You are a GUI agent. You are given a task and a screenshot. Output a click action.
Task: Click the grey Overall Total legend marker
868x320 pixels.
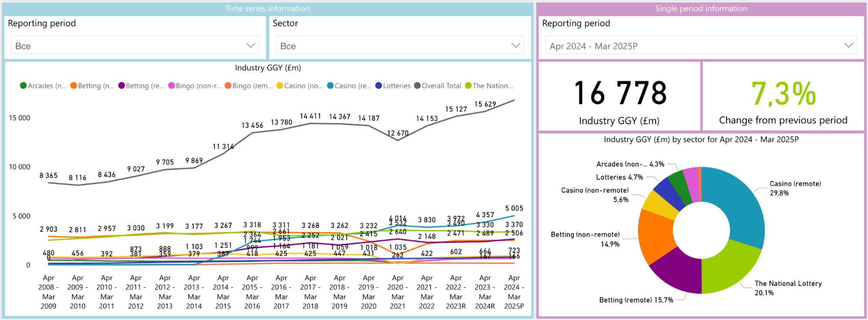(417, 86)
